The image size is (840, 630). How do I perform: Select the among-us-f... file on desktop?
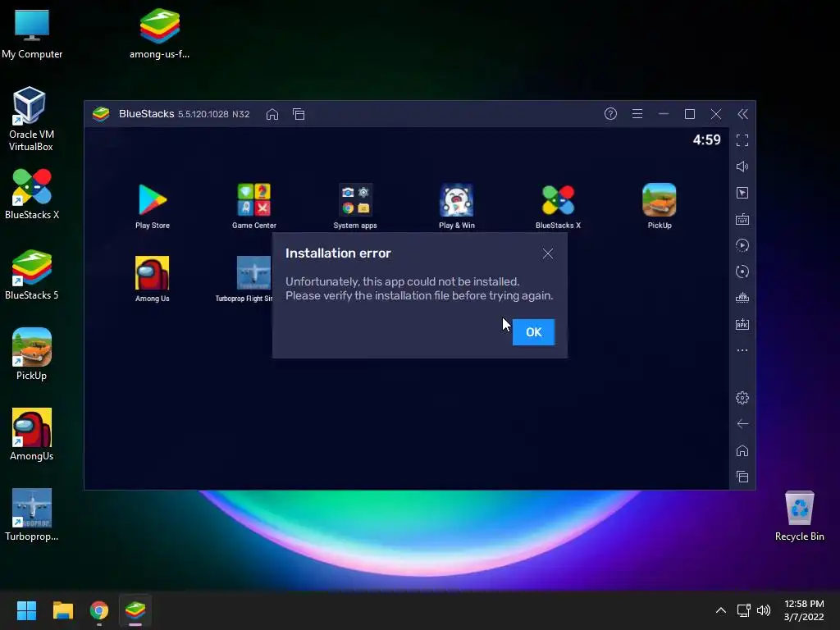[160, 34]
